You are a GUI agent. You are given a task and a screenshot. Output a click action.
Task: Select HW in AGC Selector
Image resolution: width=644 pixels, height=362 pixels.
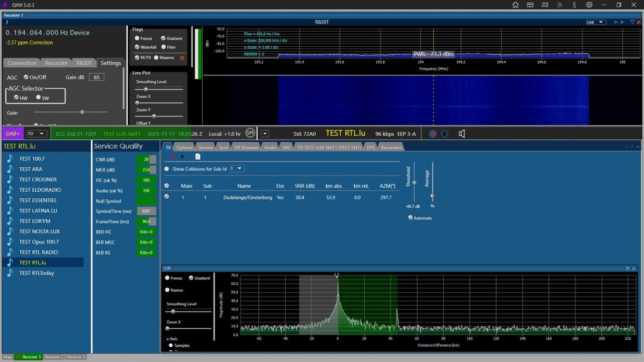pos(16,97)
